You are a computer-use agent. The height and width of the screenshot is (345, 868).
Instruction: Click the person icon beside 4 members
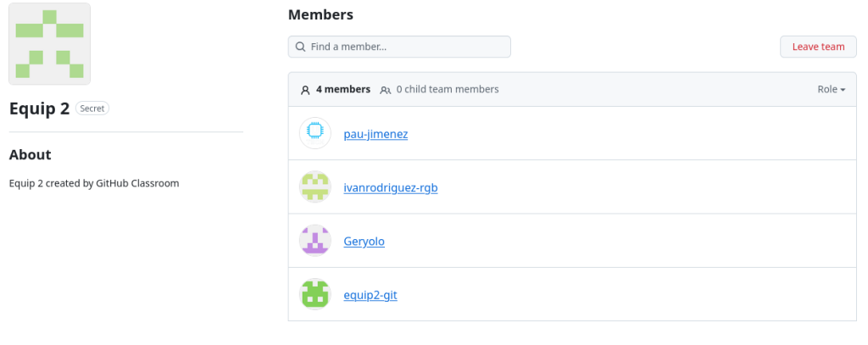pos(305,89)
